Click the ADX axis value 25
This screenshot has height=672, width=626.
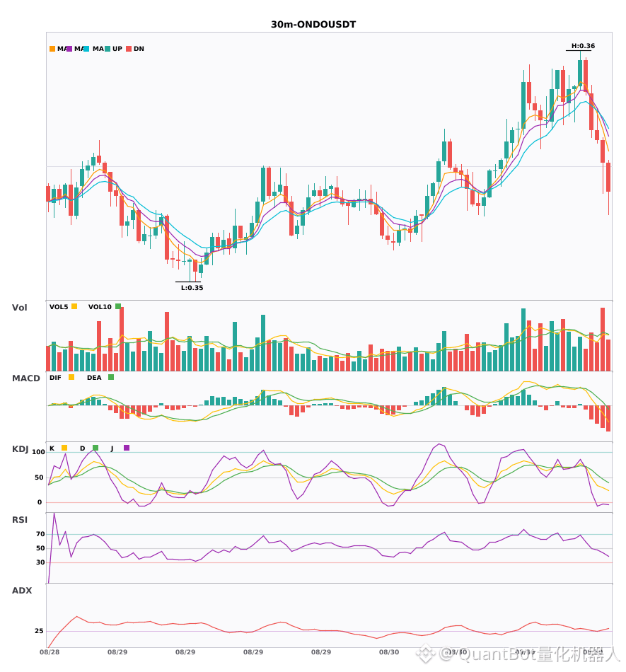coord(39,631)
